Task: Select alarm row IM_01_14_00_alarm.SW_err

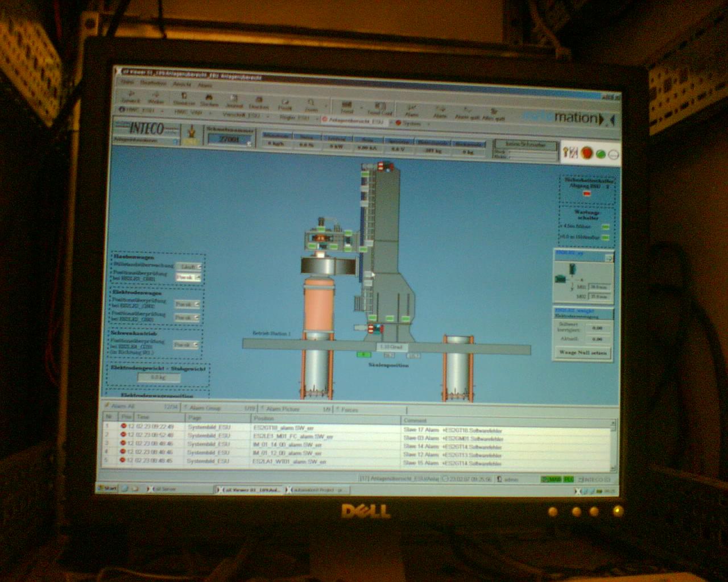Action: (x=356, y=445)
